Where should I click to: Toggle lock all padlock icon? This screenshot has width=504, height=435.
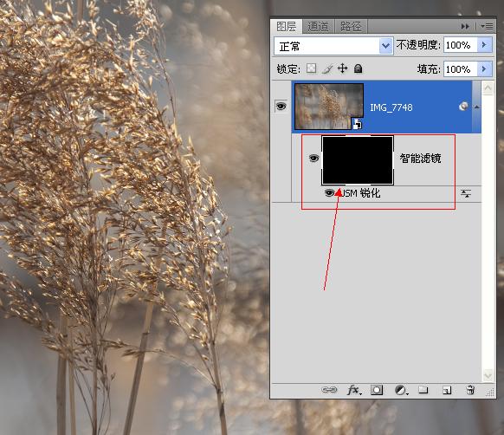point(358,68)
